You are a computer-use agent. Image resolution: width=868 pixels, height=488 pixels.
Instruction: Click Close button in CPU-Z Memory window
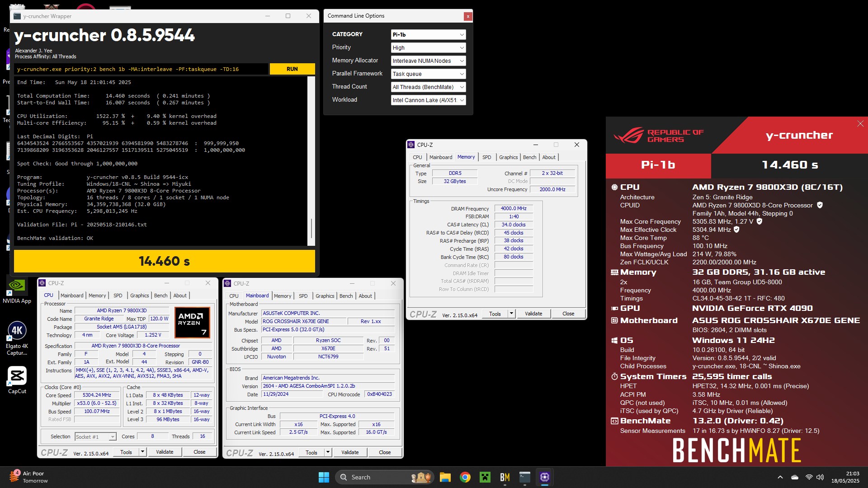568,314
